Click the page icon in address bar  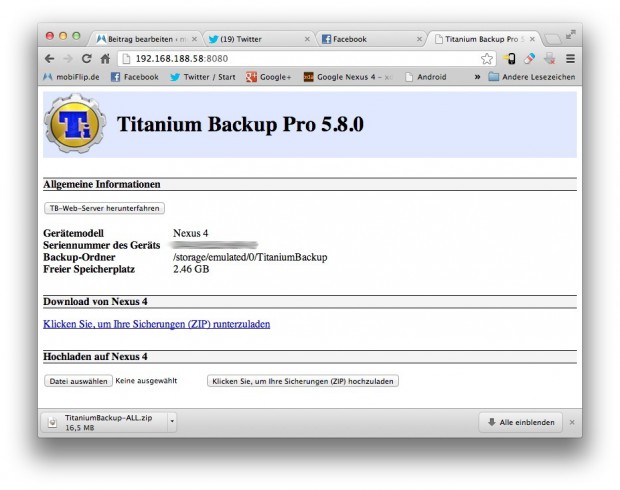pyautogui.click(x=126, y=59)
